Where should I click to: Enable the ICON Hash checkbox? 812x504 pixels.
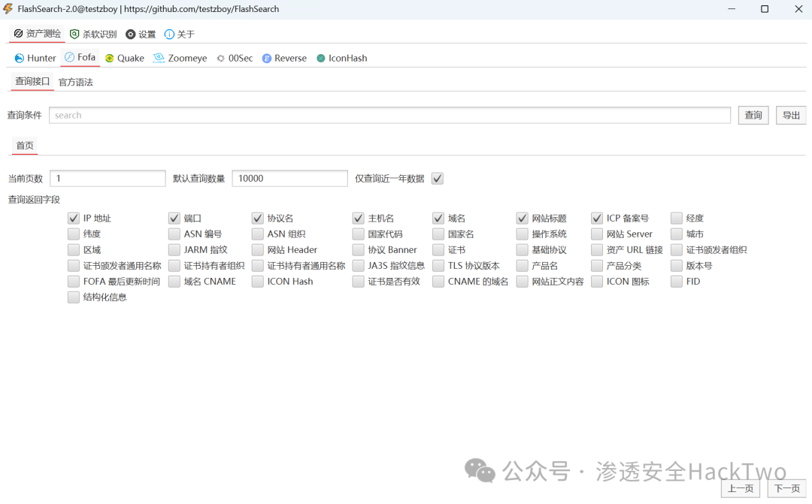point(257,282)
